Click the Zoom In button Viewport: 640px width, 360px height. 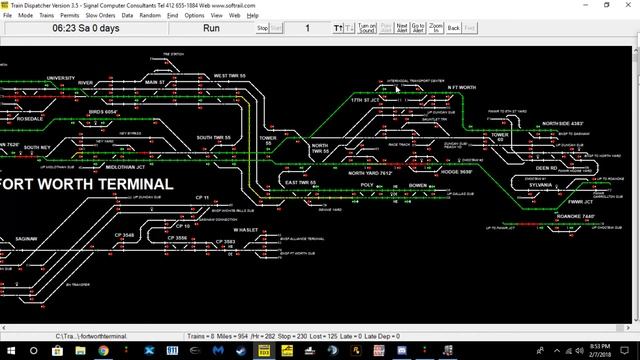436,28
